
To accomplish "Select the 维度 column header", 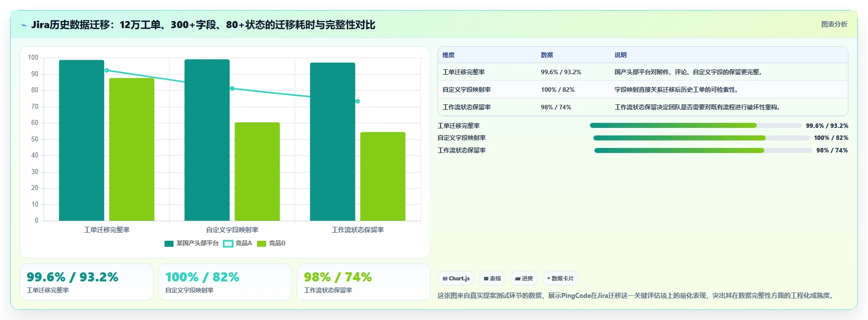I will pos(449,55).
